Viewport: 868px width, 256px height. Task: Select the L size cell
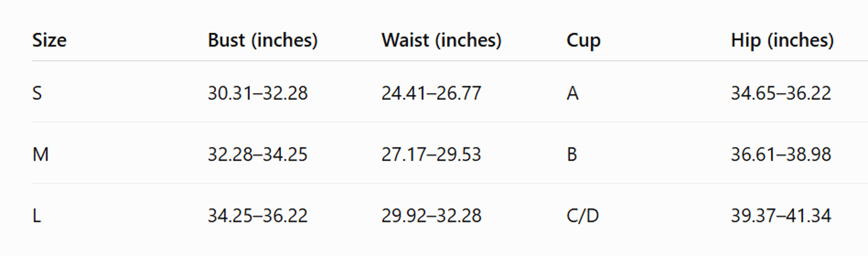(x=36, y=216)
